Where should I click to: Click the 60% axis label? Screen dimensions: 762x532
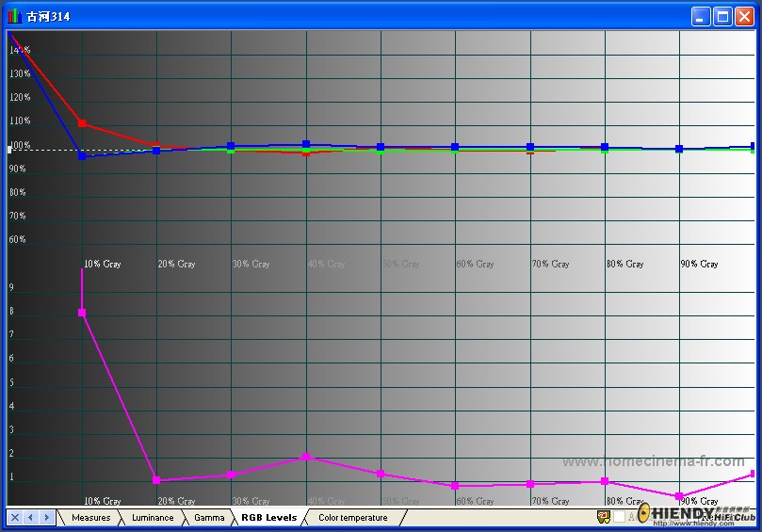coord(18,239)
